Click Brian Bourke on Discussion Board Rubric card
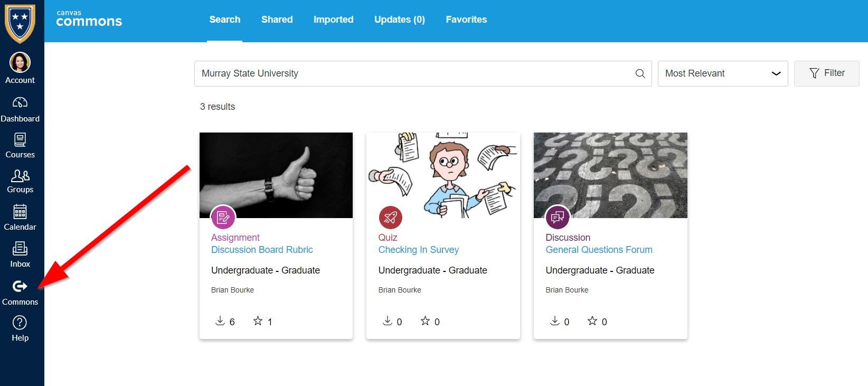The width and height of the screenshot is (868, 386). [x=232, y=290]
